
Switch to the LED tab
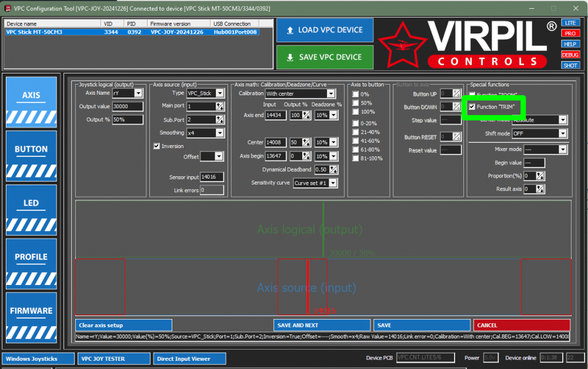[31, 210]
